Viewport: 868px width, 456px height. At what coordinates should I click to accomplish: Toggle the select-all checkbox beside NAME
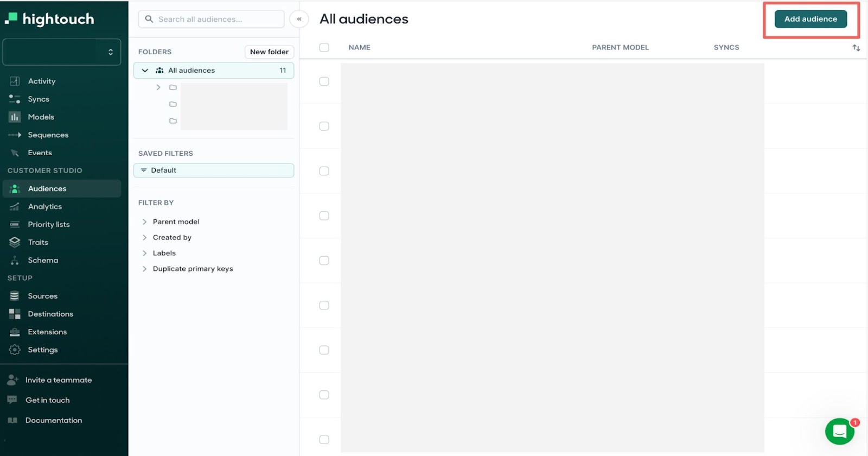point(324,48)
